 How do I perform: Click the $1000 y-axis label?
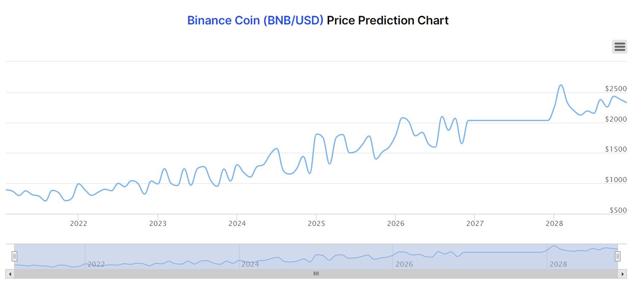[x=616, y=180]
